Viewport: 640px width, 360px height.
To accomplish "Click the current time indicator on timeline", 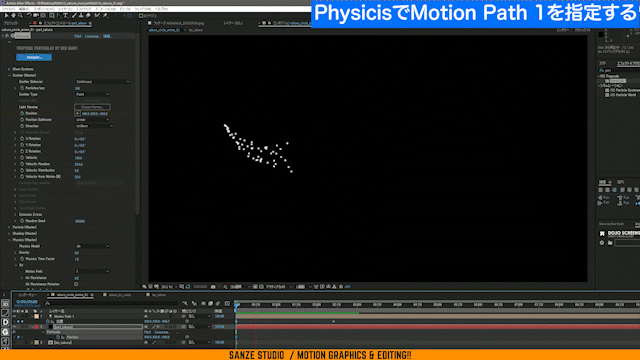I will click(x=237, y=304).
